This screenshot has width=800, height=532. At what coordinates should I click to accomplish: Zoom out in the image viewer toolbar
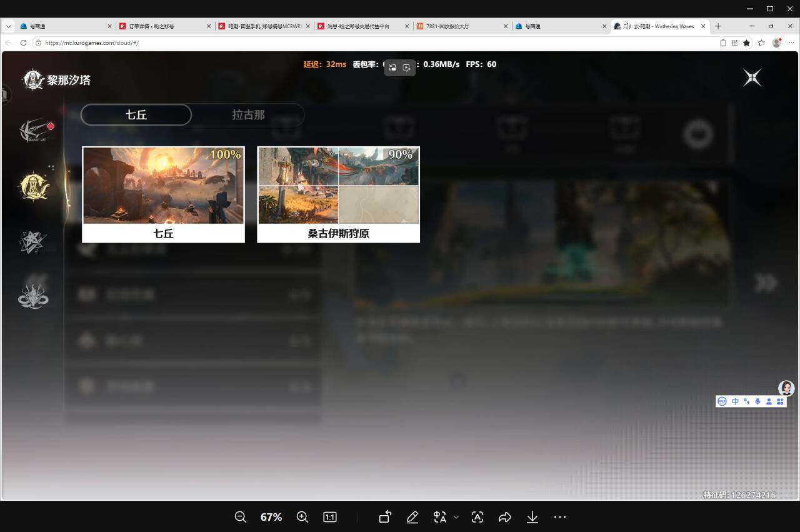pos(240,517)
